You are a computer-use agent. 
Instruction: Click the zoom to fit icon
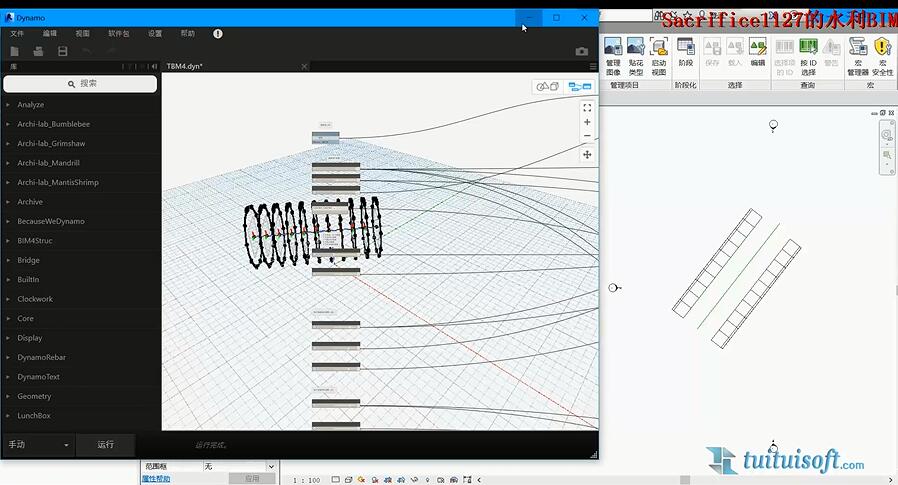[587, 107]
